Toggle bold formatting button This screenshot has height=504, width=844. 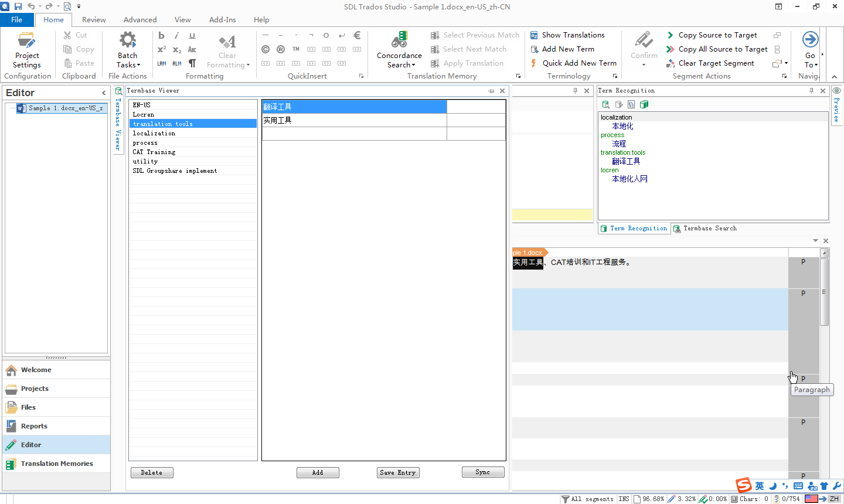(162, 35)
